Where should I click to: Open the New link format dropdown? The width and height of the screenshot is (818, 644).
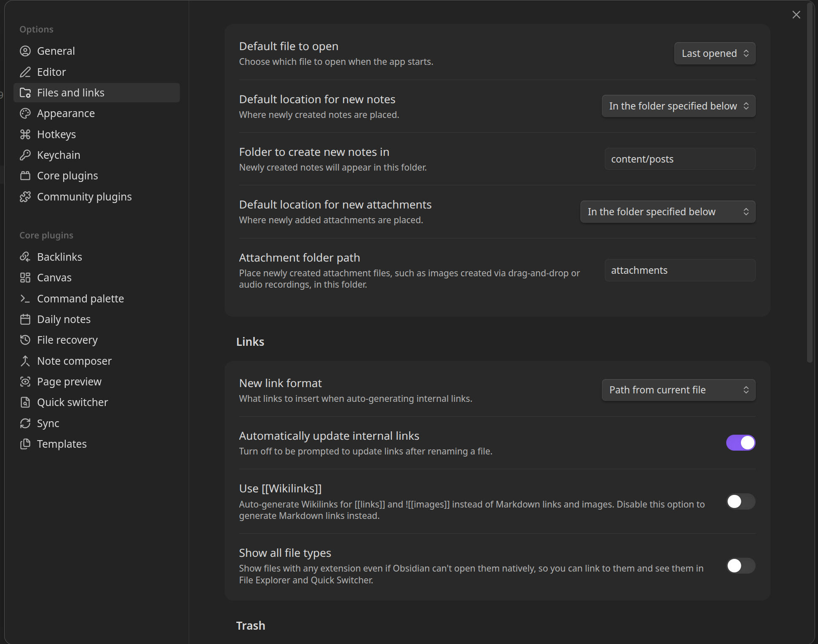click(678, 390)
